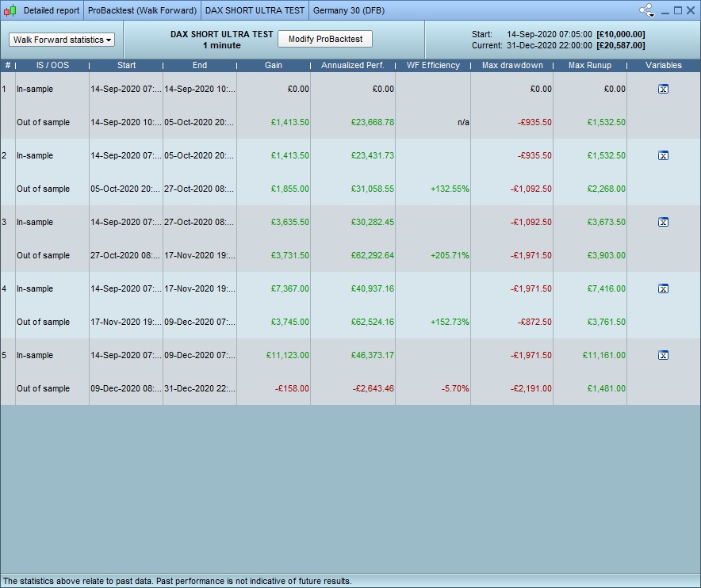Sort by Max drawdown column header
This screenshot has height=588, width=701.
click(512, 65)
